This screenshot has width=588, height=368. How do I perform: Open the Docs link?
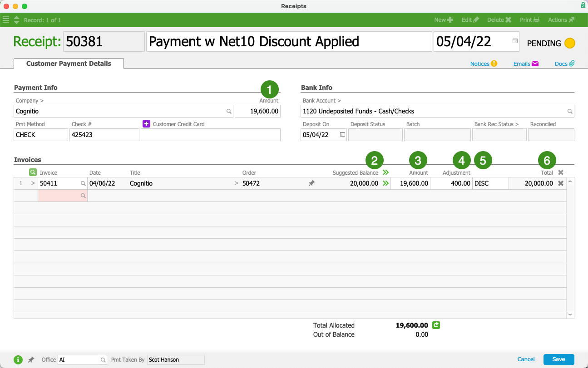coord(565,64)
